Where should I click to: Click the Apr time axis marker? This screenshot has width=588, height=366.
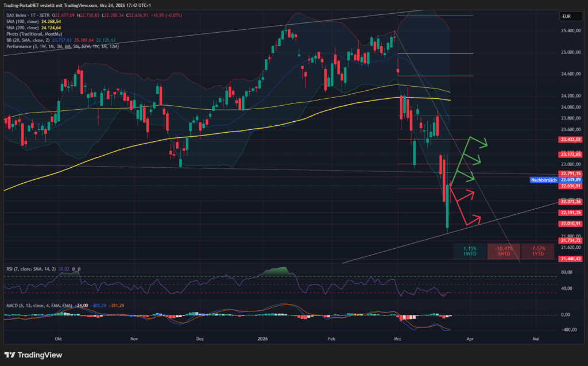coord(470,339)
